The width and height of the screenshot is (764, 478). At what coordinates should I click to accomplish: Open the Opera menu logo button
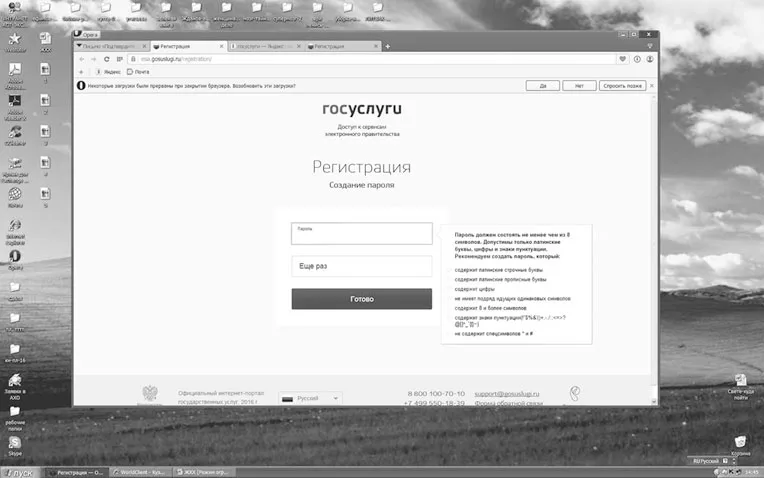click(x=87, y=34)
